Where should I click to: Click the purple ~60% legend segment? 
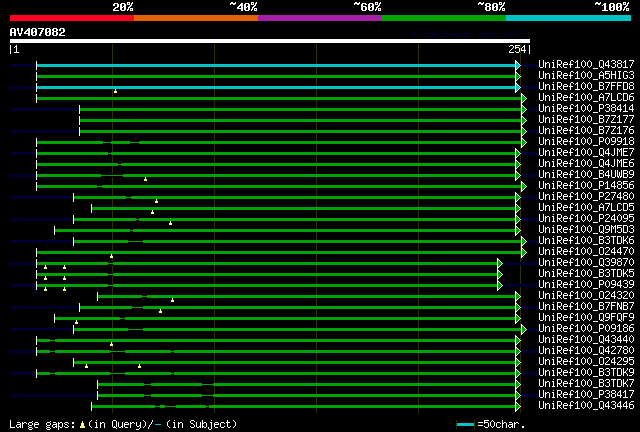coord(320,18)
